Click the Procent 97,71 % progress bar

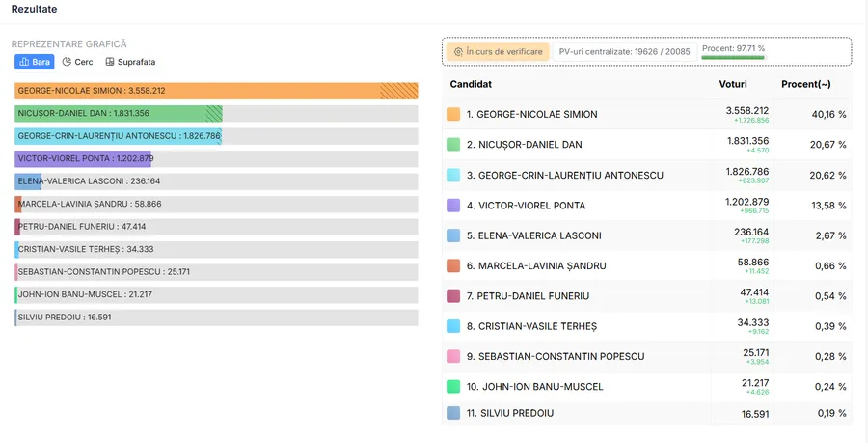[733, 57]
